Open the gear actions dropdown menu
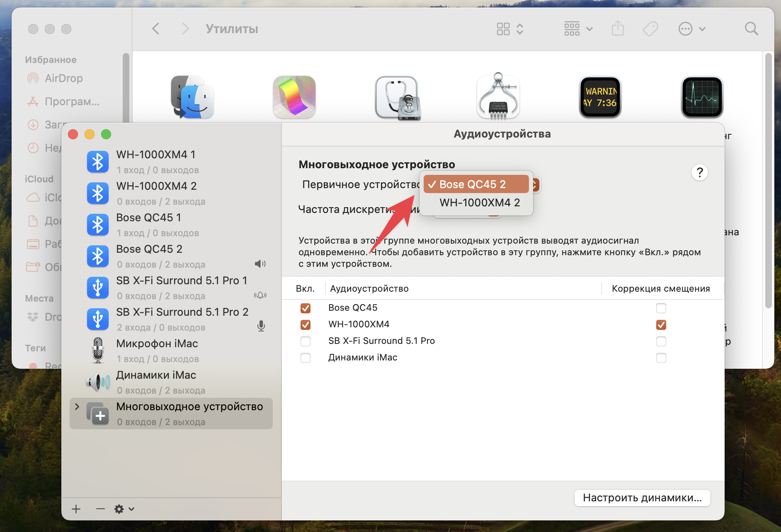The height and width of the screenshot is (532, 781). pyautogui.click(x=124, y=509)
